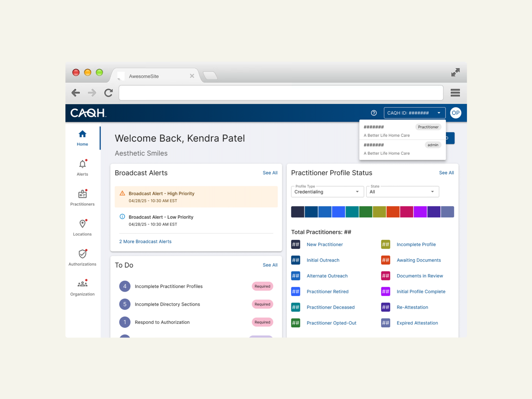Click high priority warning triangle icon
The width and height of the screenshot is (532, 399).
click(122, 193)
